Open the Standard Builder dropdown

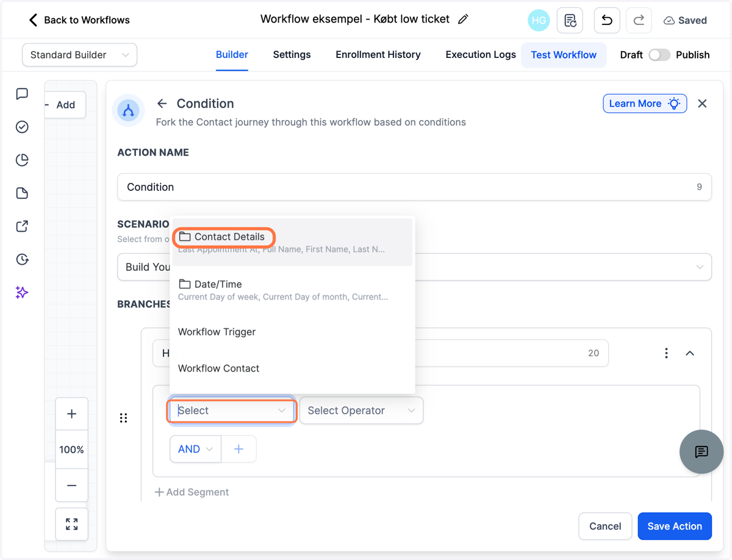coord(79,55)
